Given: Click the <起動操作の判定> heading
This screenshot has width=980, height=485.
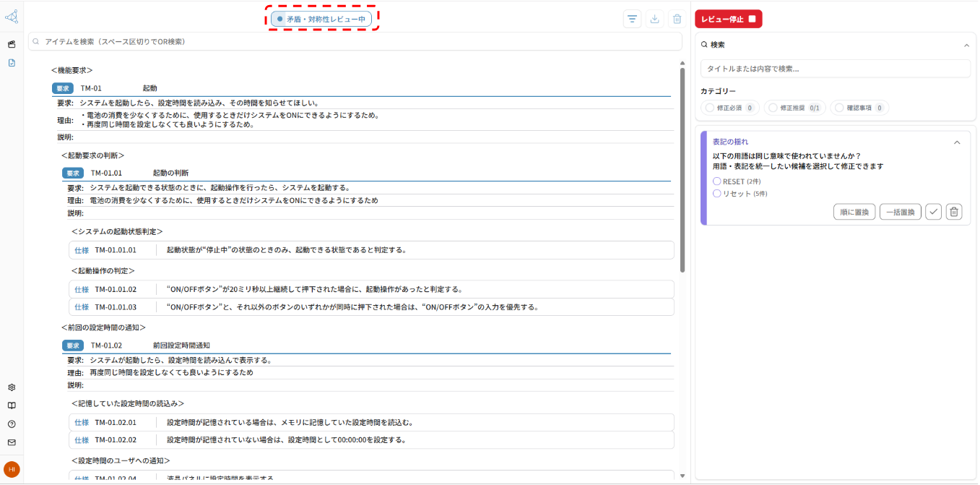Looking at the screenshot, I should [103, 270].
